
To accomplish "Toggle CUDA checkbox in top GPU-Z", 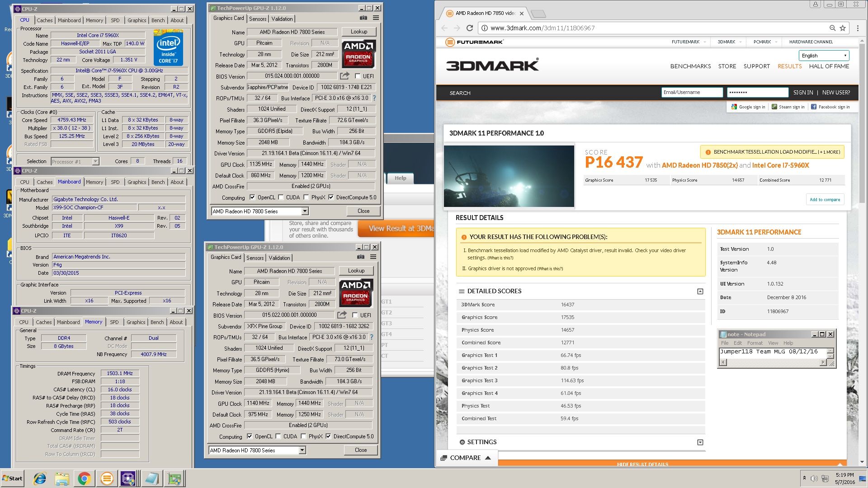I will [x=281, y=197].
